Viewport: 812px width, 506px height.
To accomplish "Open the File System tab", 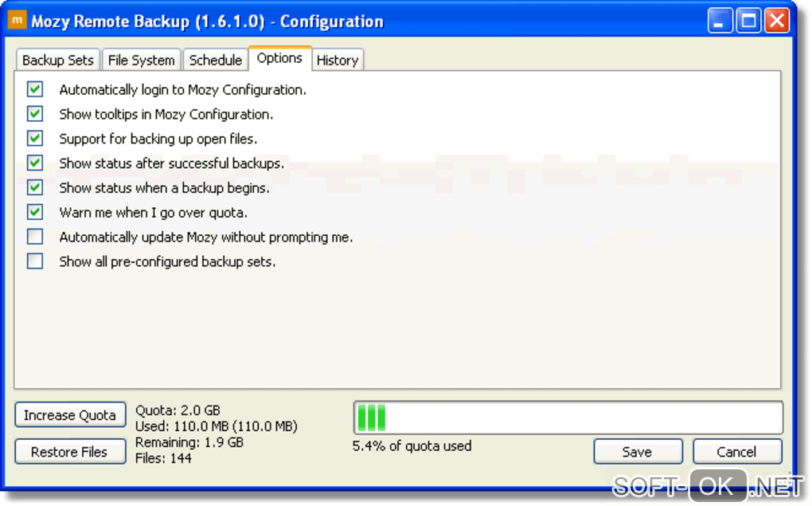I will coord(142,60).
